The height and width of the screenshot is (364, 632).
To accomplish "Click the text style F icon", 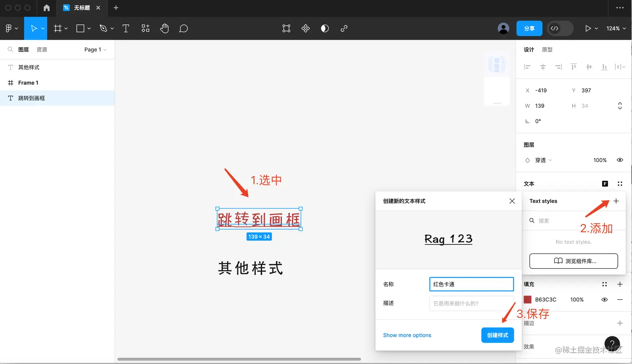I will tap(605, 184).
